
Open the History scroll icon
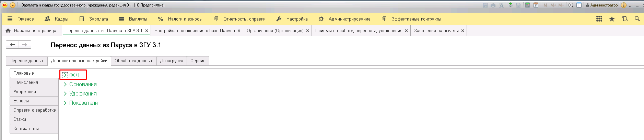(624, 19)
